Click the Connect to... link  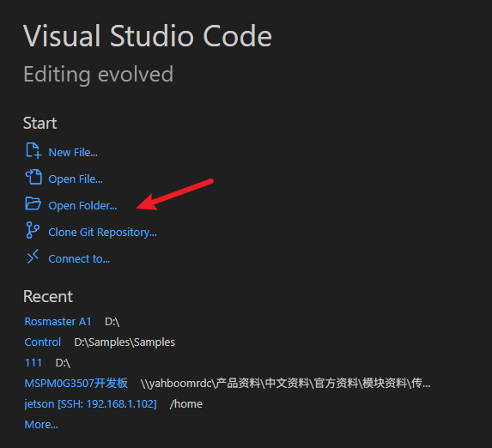[79, 259]
